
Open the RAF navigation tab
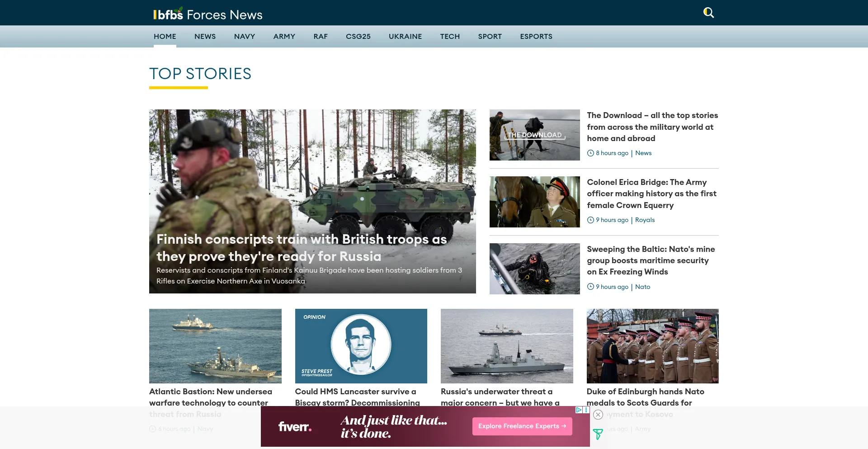tap(321, 37)
